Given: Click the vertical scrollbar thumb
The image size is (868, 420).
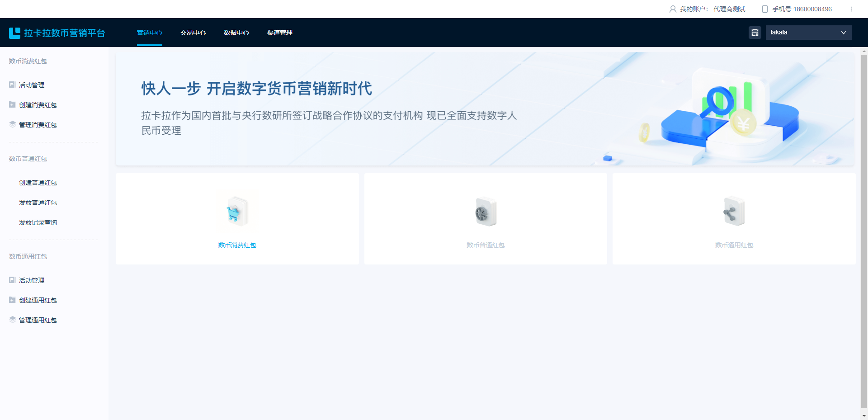Looking at the screenshot, I should pyautogui.click(x=864, y=231).
